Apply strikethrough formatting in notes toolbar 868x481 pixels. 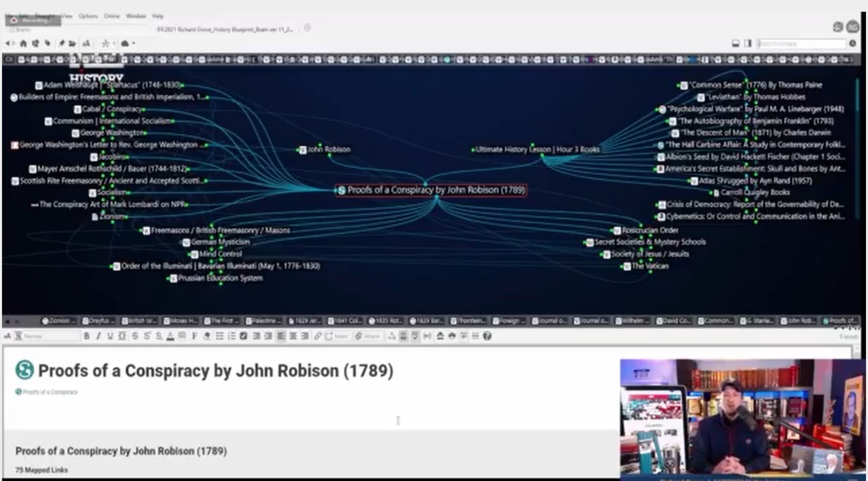tap(135, 336)
